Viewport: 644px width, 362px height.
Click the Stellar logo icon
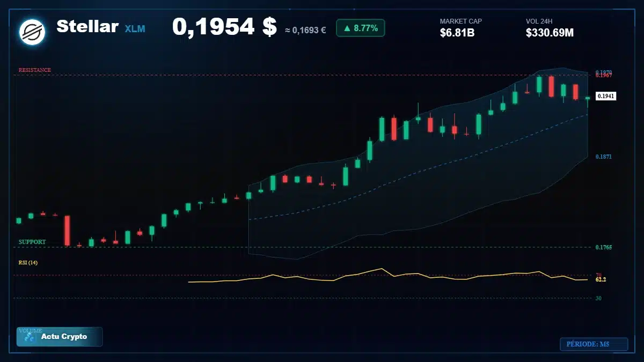(x=32, y=32)
